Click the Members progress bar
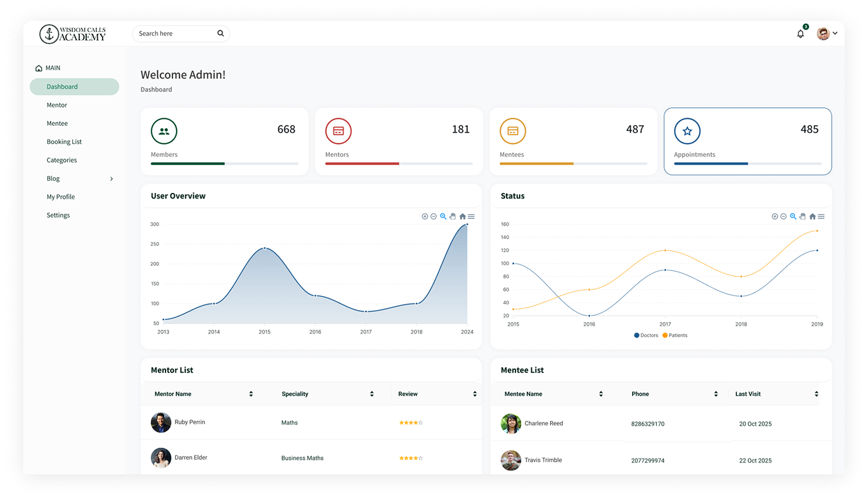 [x=224, y=164]
